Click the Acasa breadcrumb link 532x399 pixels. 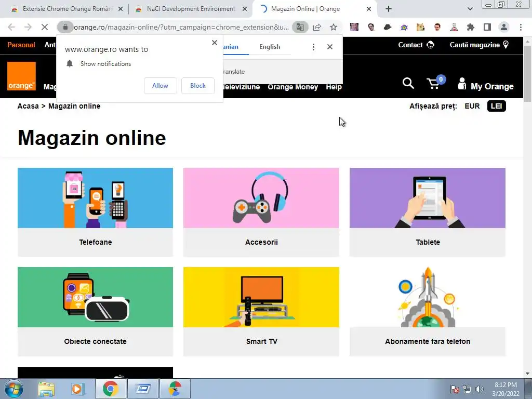[x=28, y=106]
